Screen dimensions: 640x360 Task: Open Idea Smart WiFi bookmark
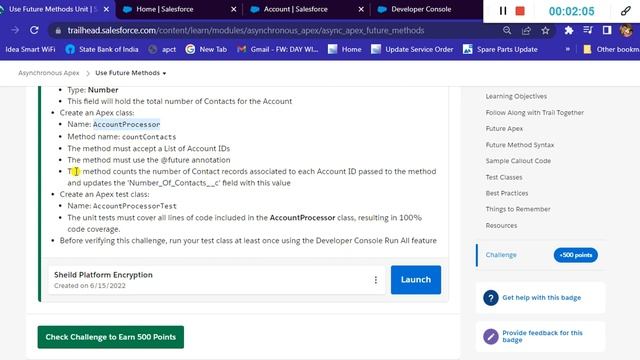[30, 49]
